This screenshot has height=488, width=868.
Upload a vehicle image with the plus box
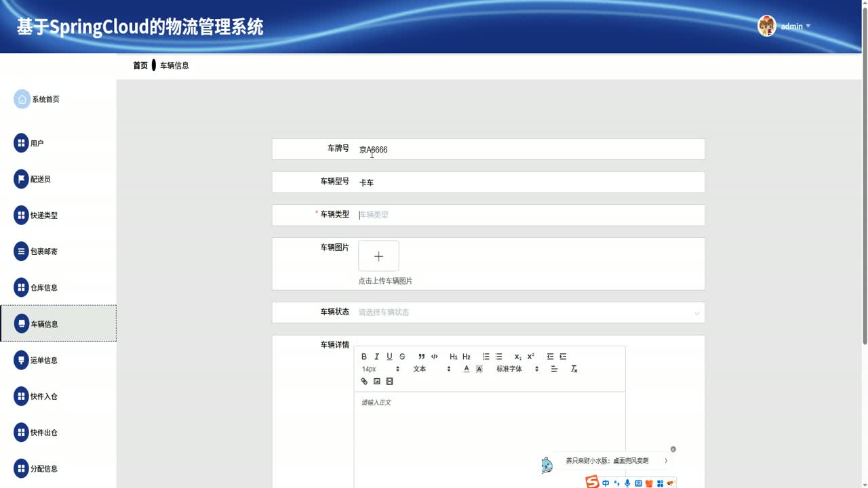coord(378,256)
